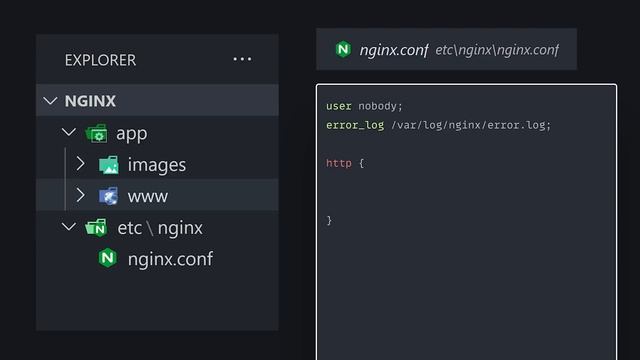This screenshot has width=640, height=360.
Task: Click the EXPLORER panel title
Action: pos(100,60)
